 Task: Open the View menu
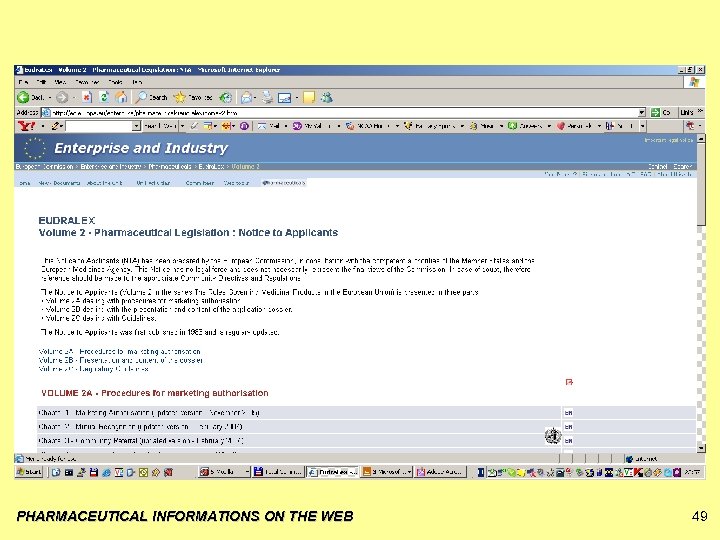[x=60, y=82]
